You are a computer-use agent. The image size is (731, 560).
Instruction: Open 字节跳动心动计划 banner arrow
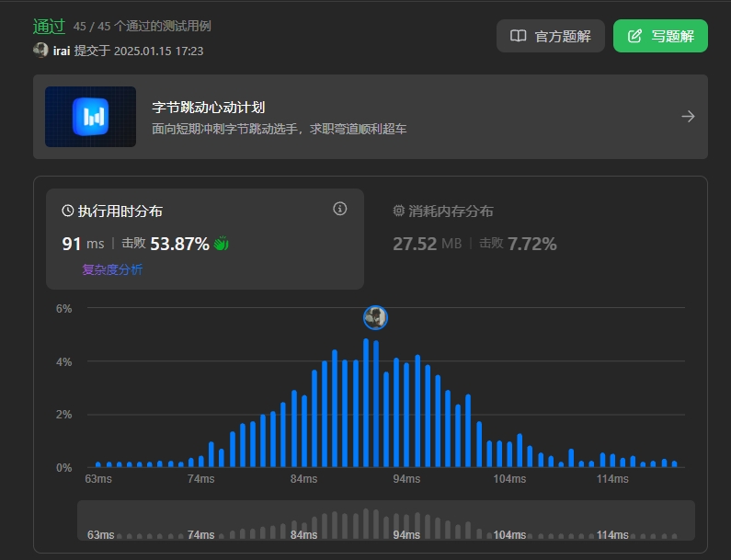pyautogui.click(x=688, y=117)
